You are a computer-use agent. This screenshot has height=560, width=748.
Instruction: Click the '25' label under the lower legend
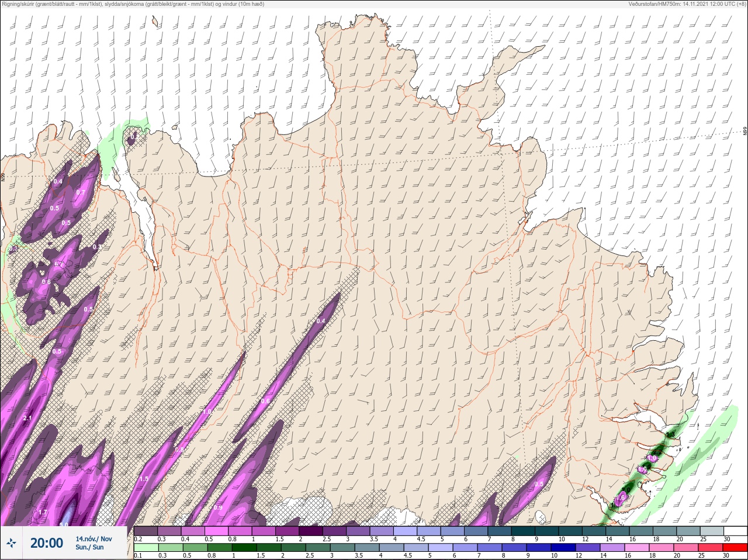point(702,556)
